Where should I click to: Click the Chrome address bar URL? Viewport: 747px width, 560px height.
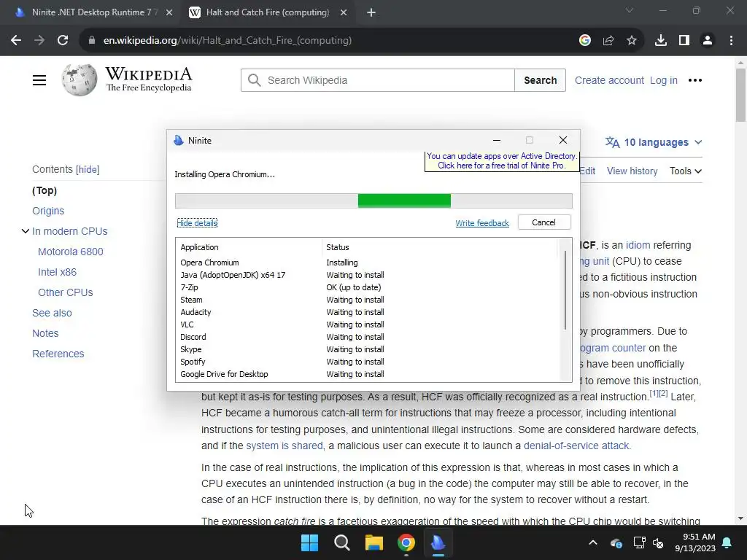228,41
